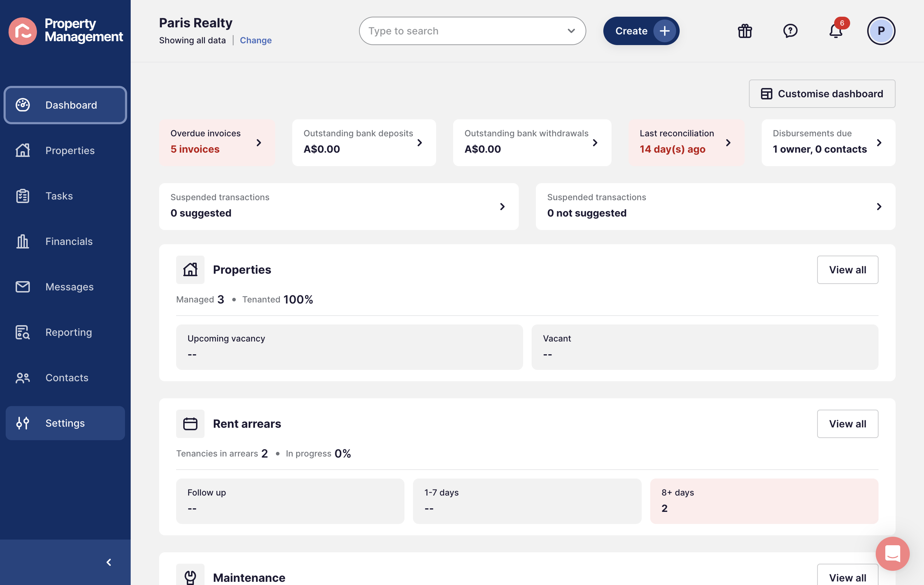The image size is (924, 585).
Task: Open Outstanding bank withdrawals chevron
Action: point(595,143)
